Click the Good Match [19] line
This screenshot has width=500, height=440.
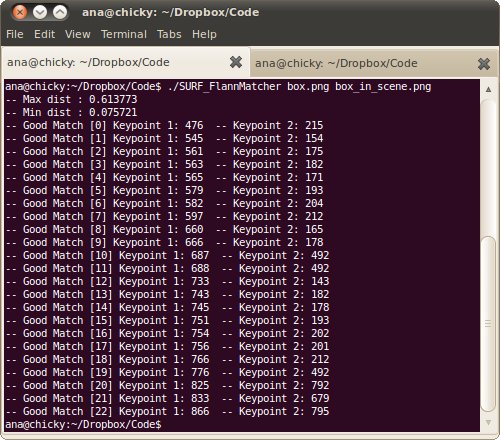tap(167, 372)
